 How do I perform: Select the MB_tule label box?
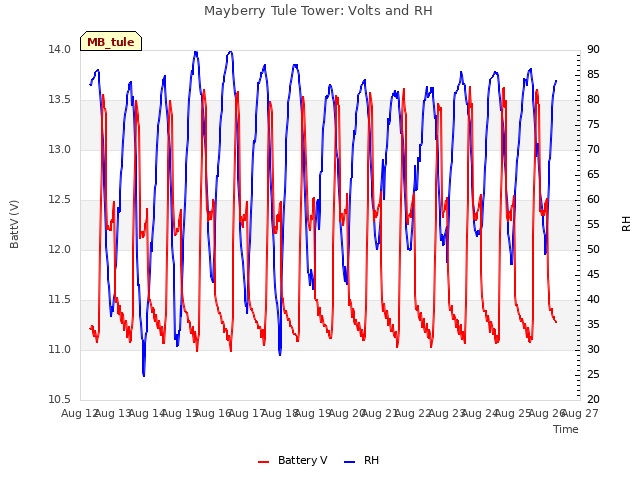tap(111, 42)
